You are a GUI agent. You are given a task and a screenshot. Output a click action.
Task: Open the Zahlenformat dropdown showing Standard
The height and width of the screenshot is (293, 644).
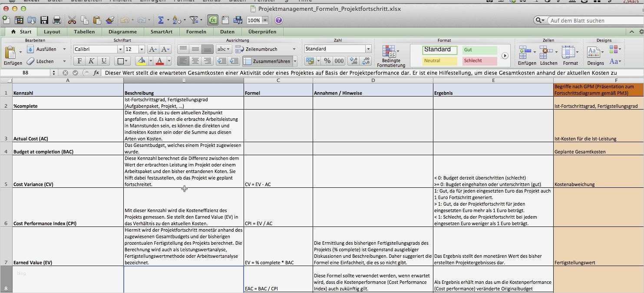coord(337,49)
